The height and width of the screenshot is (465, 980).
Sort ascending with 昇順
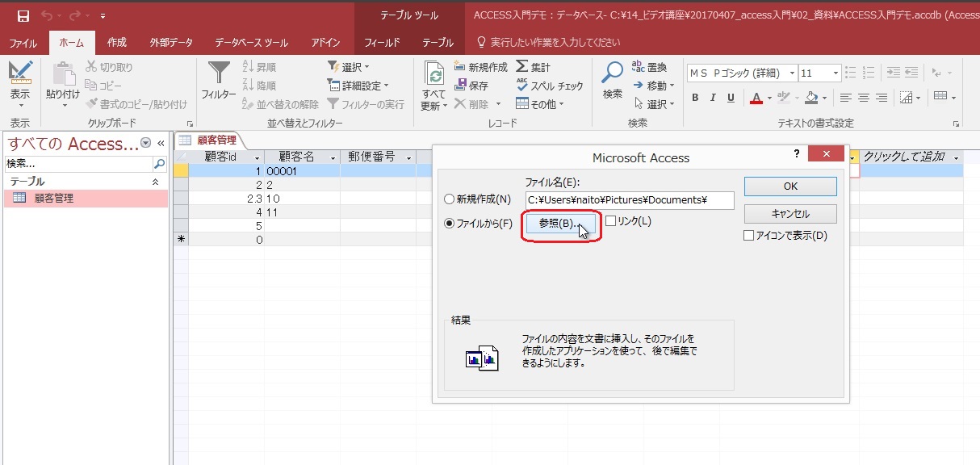(x=259, y=67)
